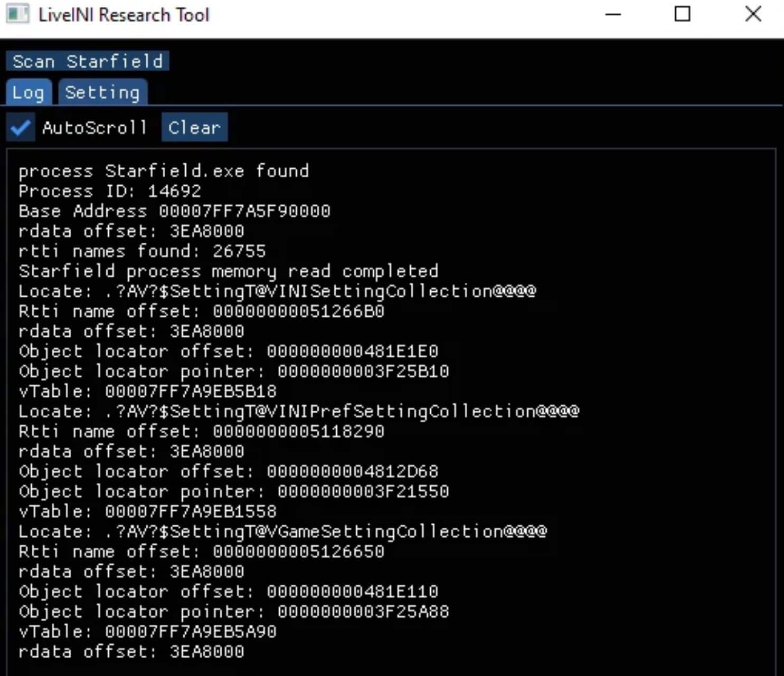The width and height of the screenshot is (784, 676).
Task: Clear the log output
Action: click(x=194, y=127)
